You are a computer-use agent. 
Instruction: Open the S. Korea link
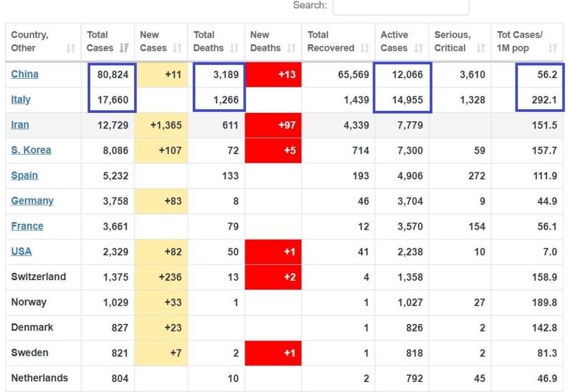[x=31, y=150]
